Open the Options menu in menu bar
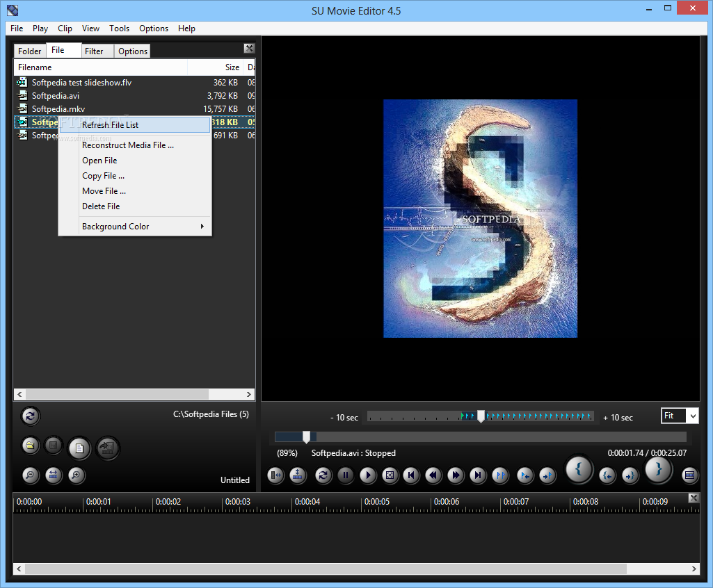 tap(154, 28)
